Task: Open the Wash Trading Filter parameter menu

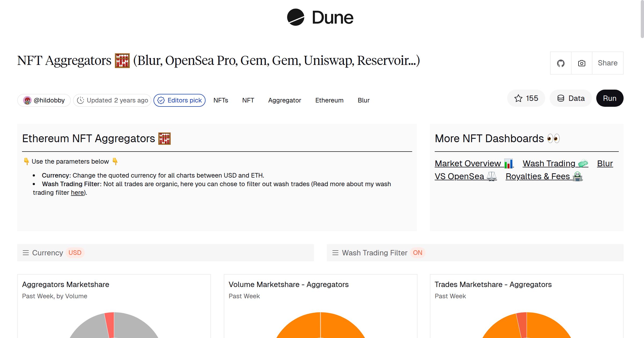Action: (335, 252)
